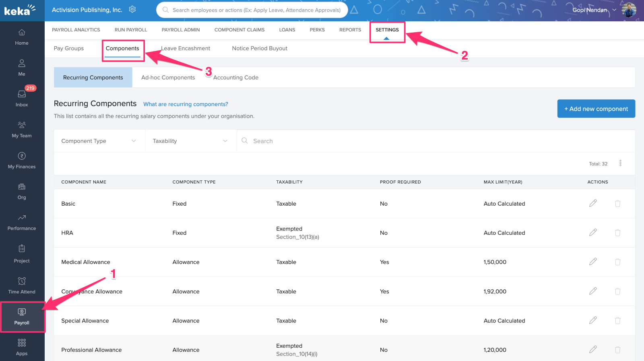This screenshot has height=361, width=644.
Task: Switch to the Ad-hoc Components tab
Action: pyautogui.click(x=168, y=77)
